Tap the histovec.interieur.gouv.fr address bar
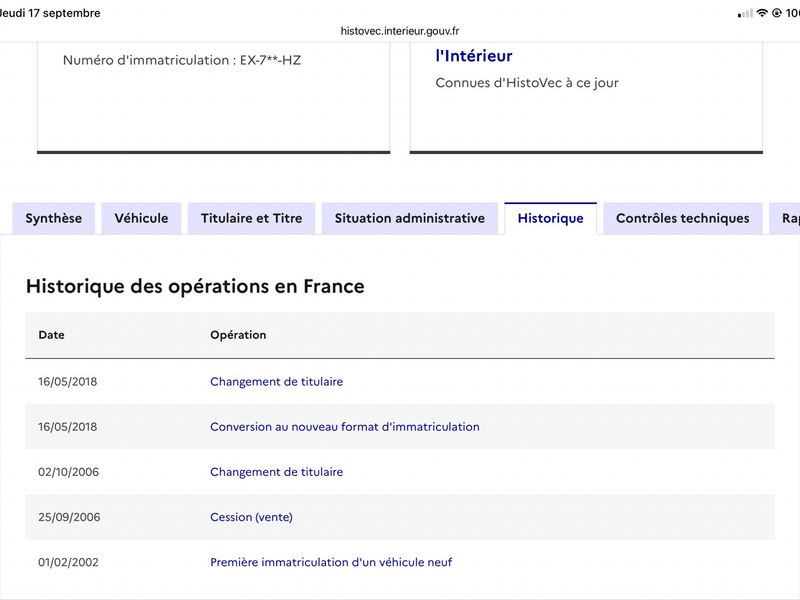The height and width of the screenshot is (600, 800). click(x=400, y=31)
